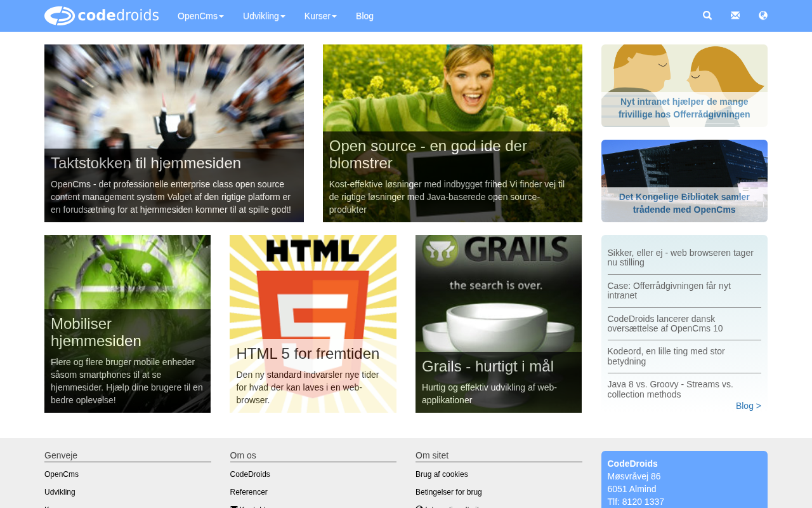Viewport: 812px width, 508px height.
Task: Open the Referencer footer link
Action: tap(249, 492)
